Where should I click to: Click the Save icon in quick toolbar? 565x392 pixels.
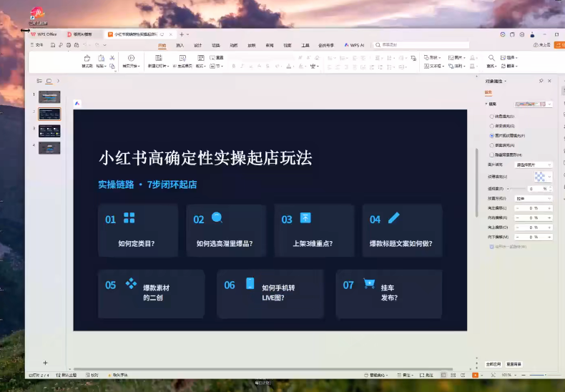click(53, 45)
